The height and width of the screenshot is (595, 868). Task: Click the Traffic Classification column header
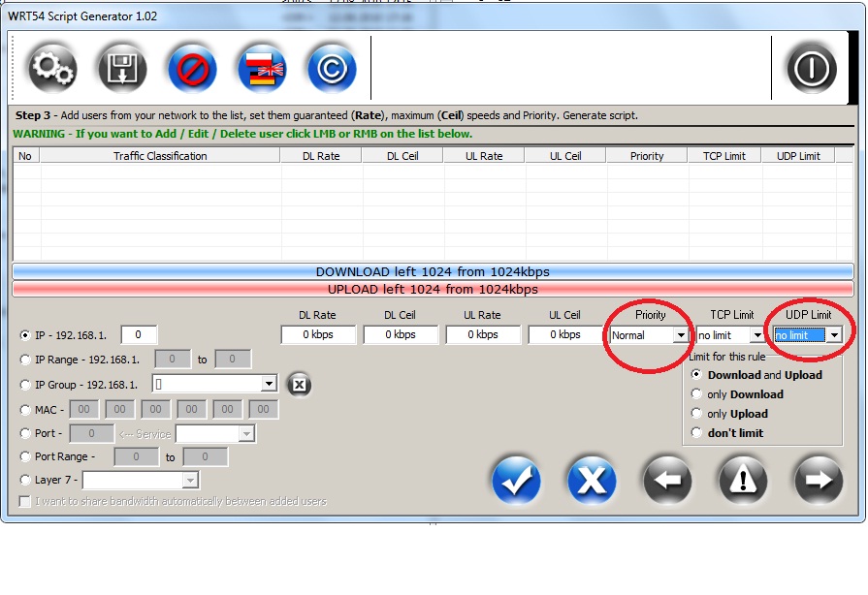[160, 156]
